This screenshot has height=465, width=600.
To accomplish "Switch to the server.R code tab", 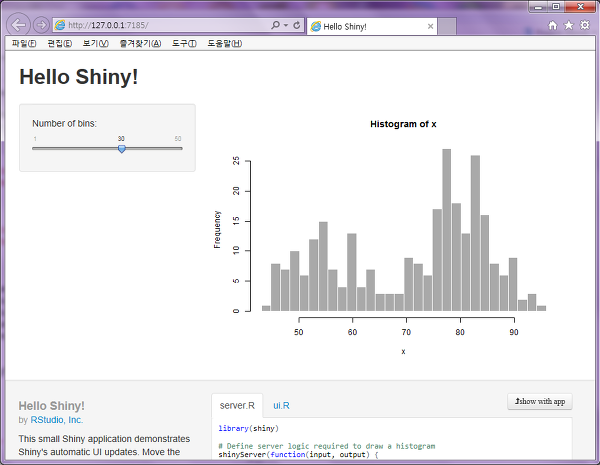I will coord(237,406).
